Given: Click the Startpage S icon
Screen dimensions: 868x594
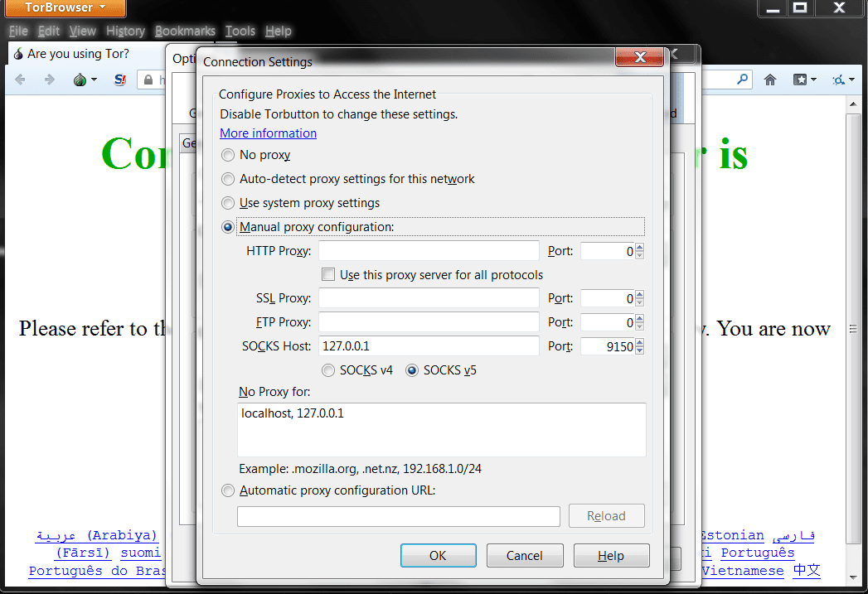Looking at the screenshot, I should [119, 80].
